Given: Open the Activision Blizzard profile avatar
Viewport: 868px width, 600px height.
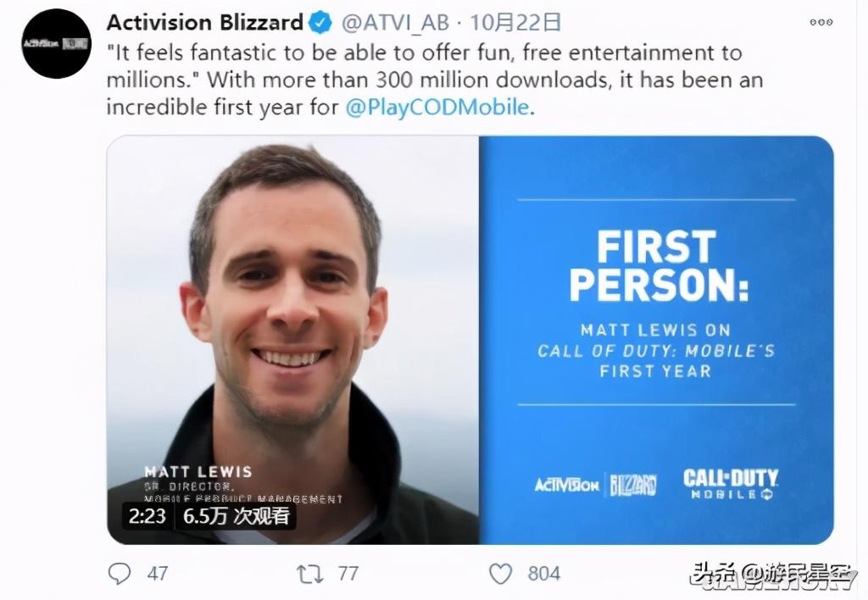Looking at the screenshot, I should 57,44.
